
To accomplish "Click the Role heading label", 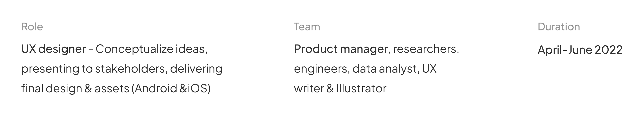I will click(32, 27).
